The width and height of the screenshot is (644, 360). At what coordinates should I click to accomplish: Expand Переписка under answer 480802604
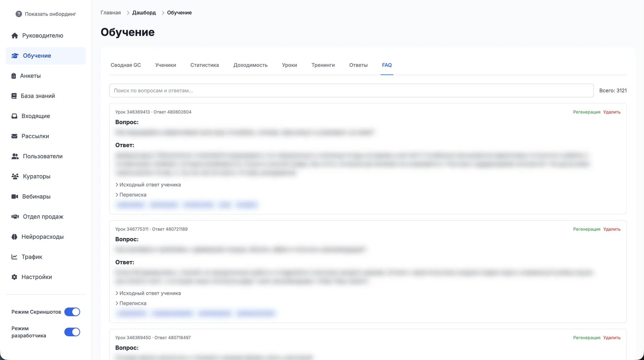[x=131, y=195]
